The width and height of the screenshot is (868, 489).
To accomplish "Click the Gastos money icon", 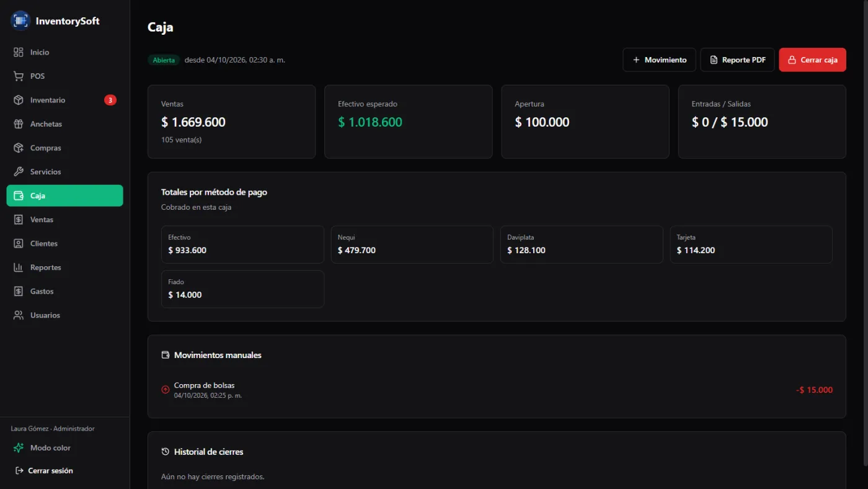I will pos(19,291).
